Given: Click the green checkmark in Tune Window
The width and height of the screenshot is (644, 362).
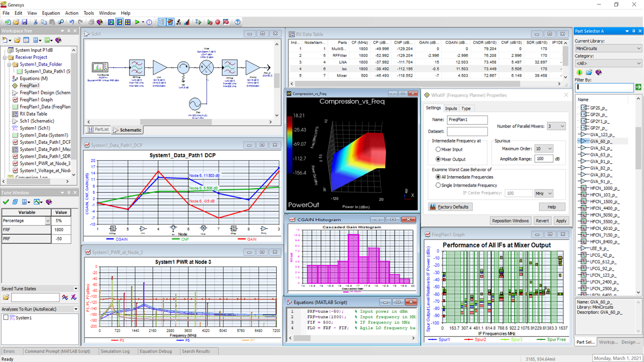Looking at the screenshot, I should (6, 202).
